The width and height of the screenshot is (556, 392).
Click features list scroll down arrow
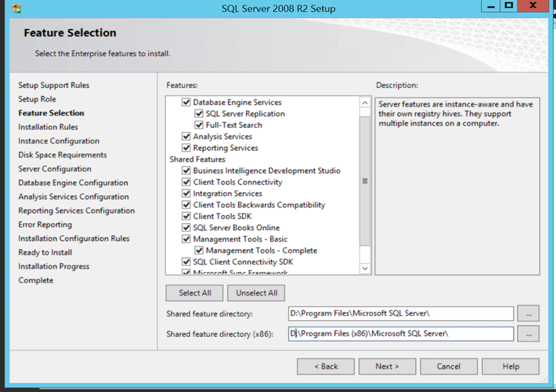coord(365,269)
